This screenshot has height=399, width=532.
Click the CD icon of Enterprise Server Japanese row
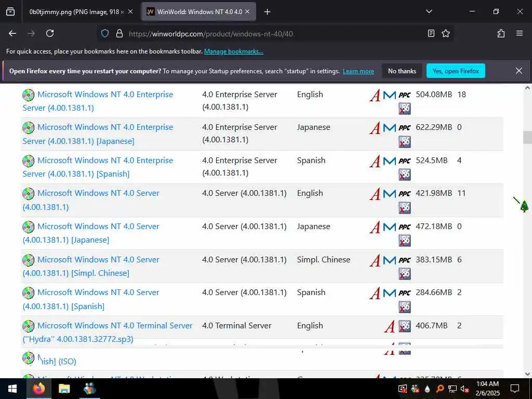coord(29,128)
